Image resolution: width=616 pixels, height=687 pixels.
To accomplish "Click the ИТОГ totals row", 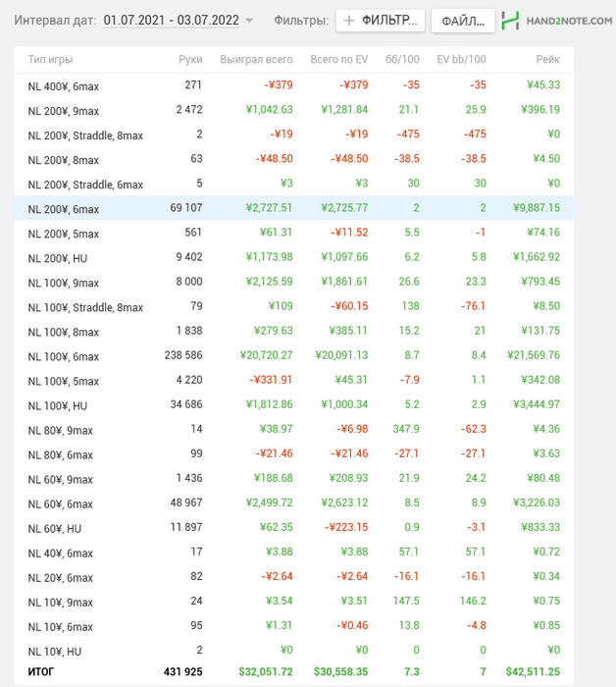I will [293, 671].
